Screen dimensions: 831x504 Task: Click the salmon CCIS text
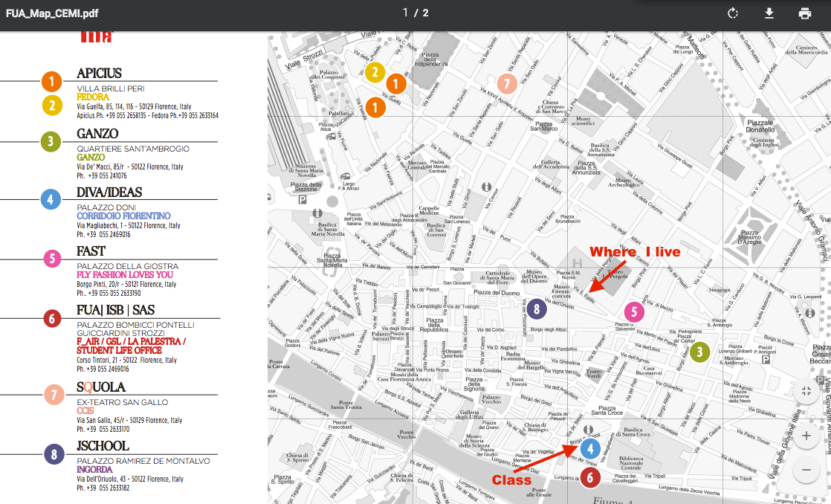pos(85,411)
